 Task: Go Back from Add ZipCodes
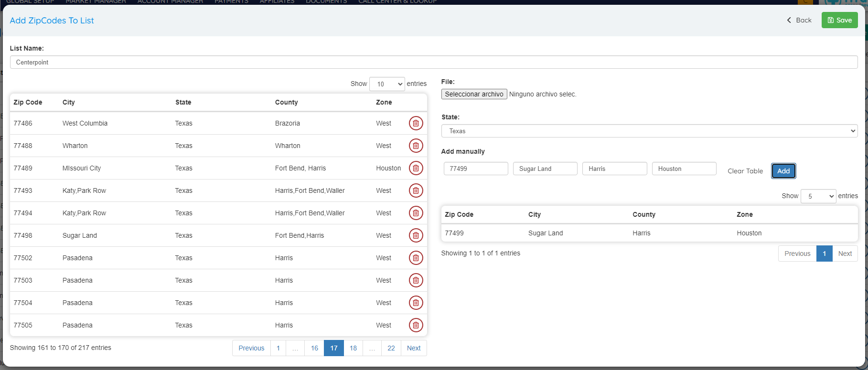coord(799,20)
